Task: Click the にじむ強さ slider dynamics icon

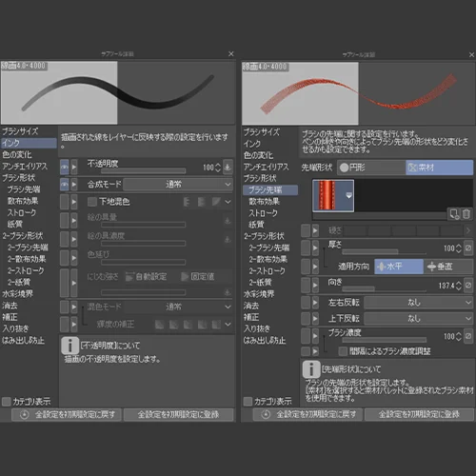Action: [x=228, y=292]
